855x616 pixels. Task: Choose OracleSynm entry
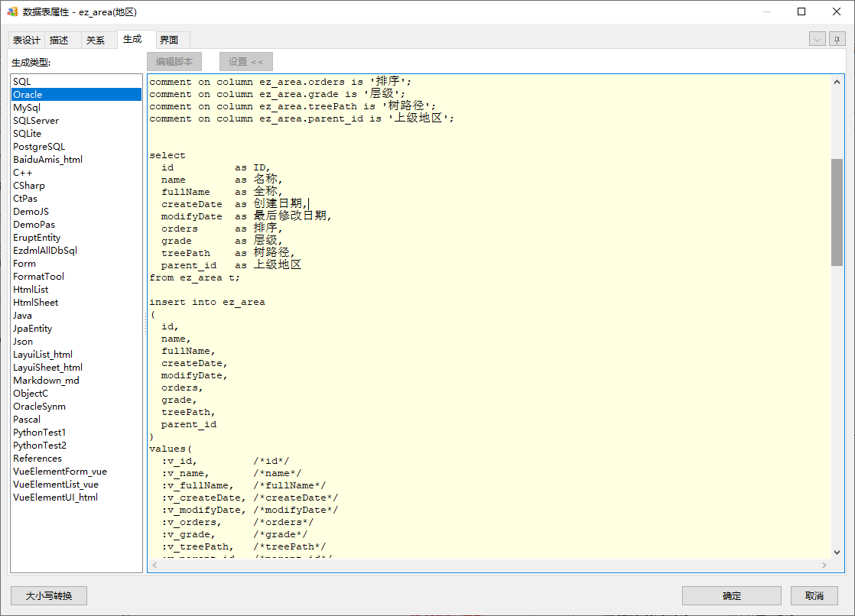(76, 407)
